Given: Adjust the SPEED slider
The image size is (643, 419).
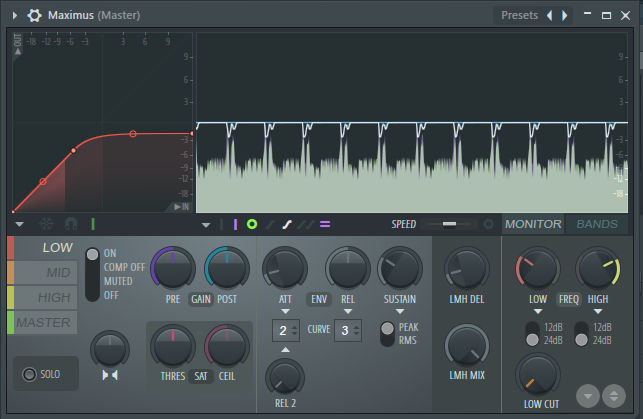Looking at the screenshot, I should point(449,224).
